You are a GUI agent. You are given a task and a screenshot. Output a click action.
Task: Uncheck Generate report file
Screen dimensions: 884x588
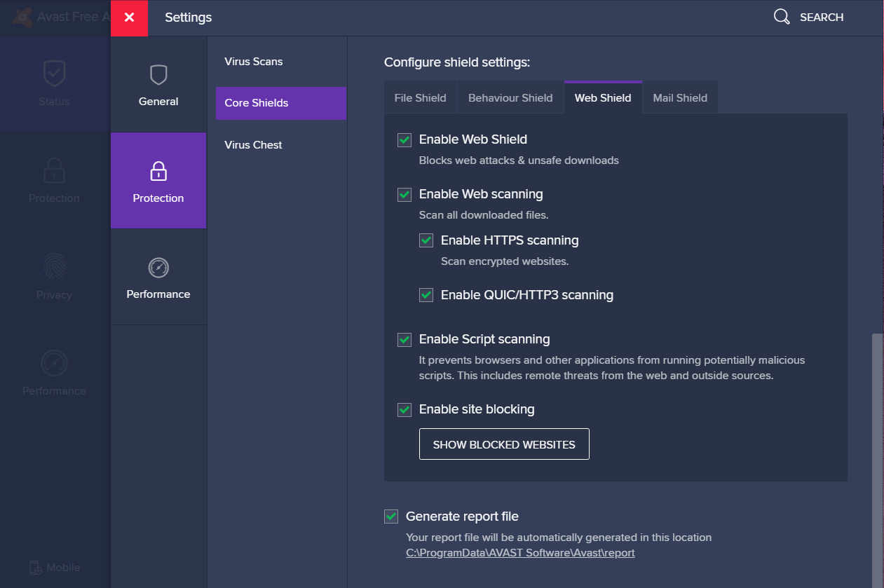(x=391, y=517)
